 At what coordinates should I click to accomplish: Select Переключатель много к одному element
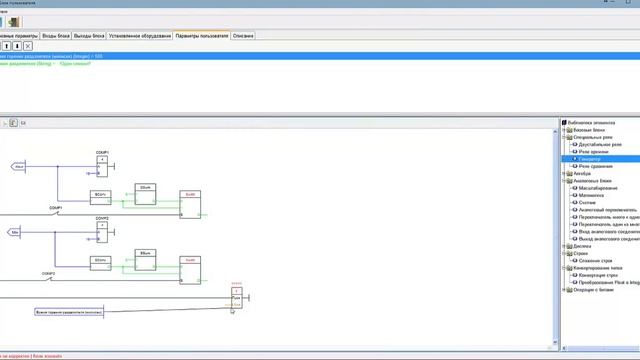click(609, 217)
